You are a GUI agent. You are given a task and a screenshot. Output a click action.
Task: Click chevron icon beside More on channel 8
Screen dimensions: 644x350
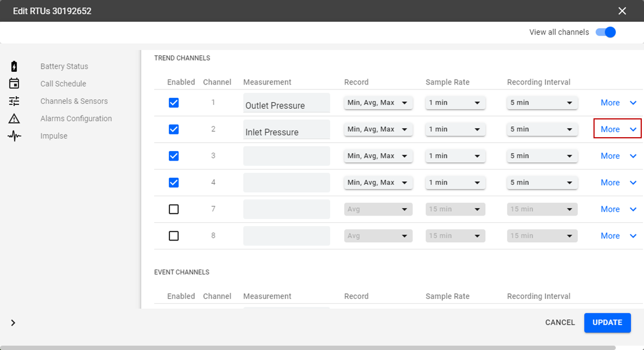[x=633, y=236]
